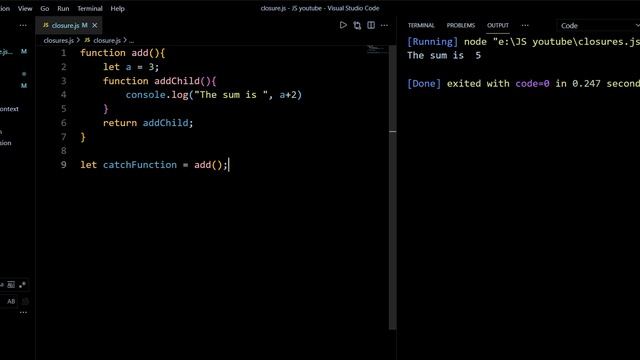
Task: Click the 'return addChild;' code line
Action: click(x=148, y=122)
